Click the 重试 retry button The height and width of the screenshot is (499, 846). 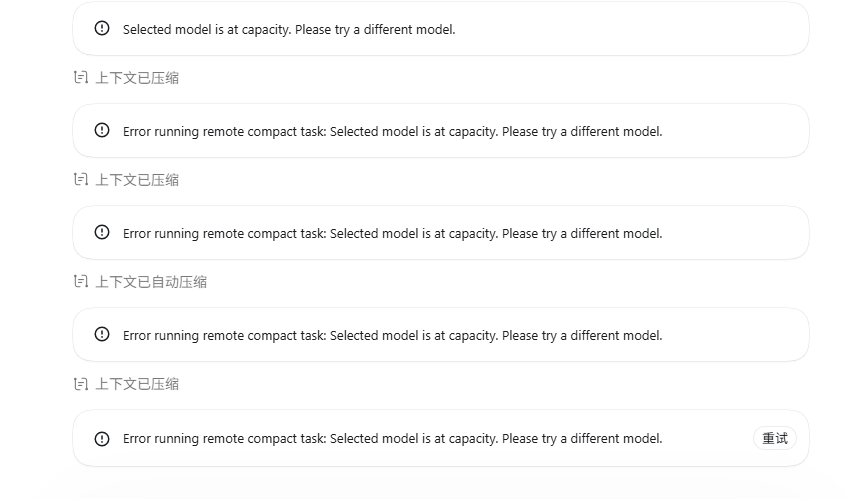pos(775,439)
